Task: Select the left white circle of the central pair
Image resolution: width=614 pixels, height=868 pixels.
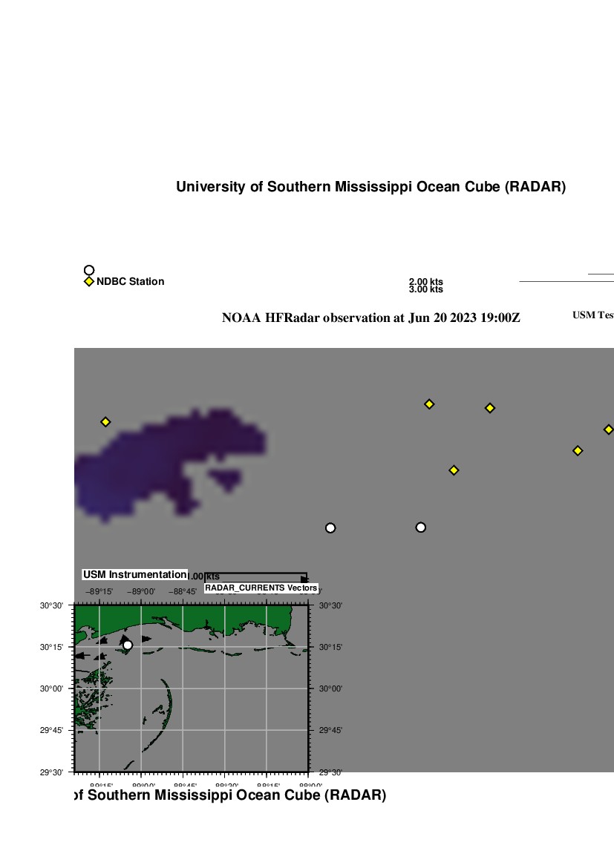Action: pos(330,528)
